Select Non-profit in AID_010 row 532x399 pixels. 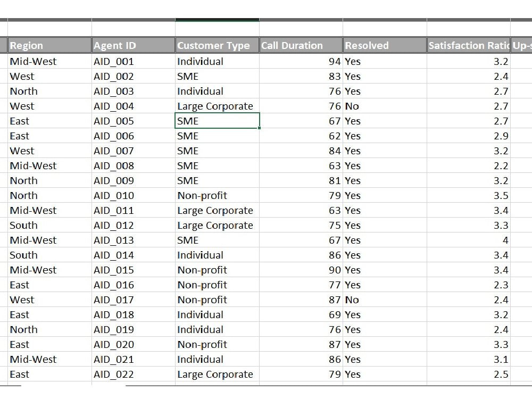(x=217, y=196)
